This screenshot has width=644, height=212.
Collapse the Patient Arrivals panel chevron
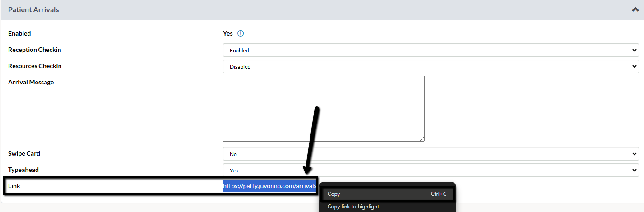(x=635, y=9)
